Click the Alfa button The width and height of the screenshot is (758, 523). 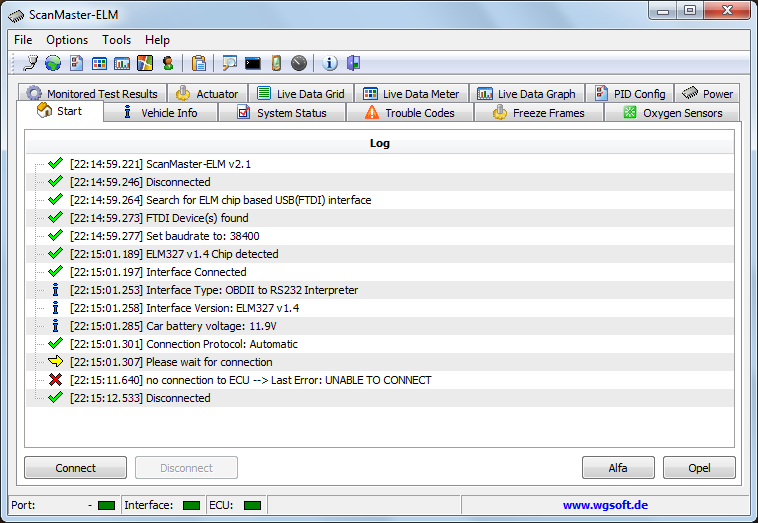point(618,468)
